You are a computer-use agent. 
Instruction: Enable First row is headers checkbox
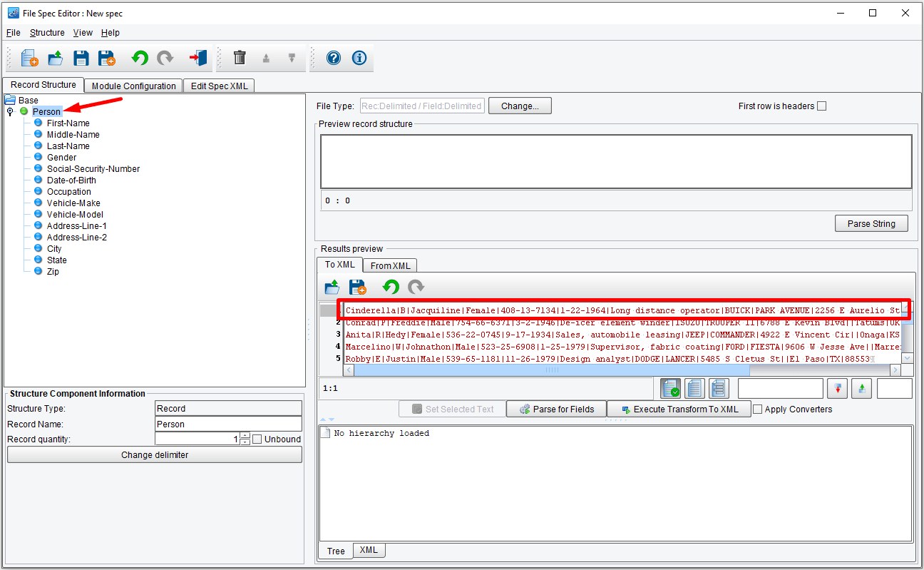[x=821, y=106]
